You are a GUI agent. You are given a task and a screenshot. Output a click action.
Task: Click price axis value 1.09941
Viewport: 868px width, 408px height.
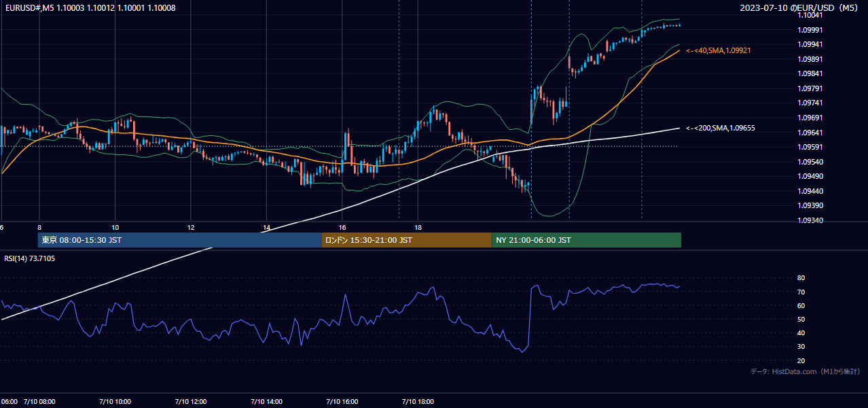click(x=810, y=44)
